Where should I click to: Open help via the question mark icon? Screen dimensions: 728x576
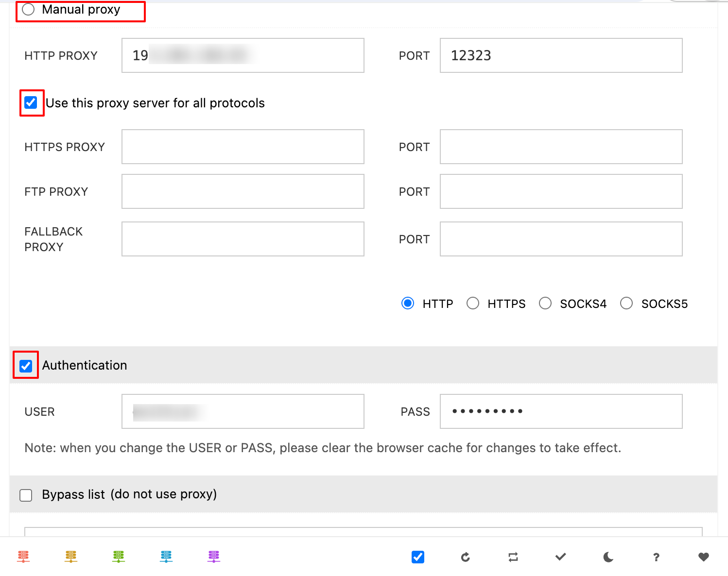click(x=656, y=557)
